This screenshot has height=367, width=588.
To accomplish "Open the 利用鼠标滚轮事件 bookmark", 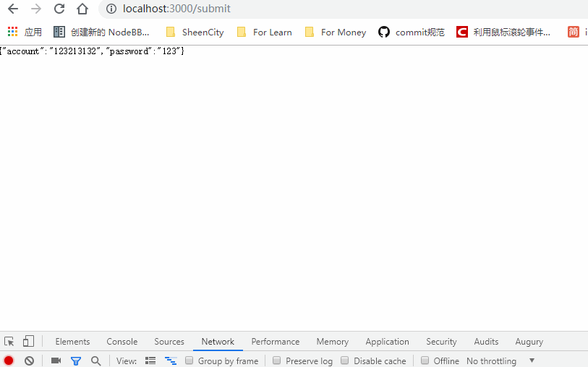I will coord(503,33).
